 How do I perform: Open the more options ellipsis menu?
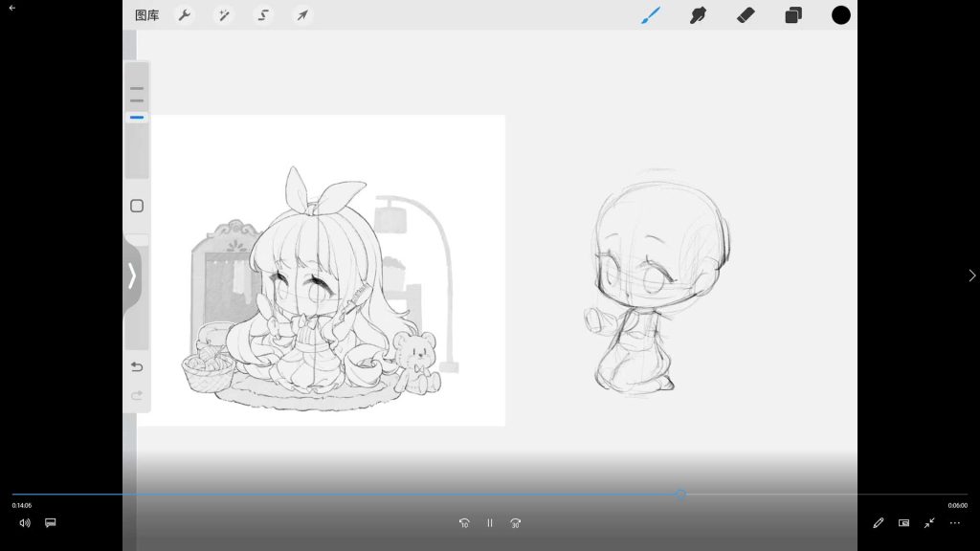(x=954, y=523)
